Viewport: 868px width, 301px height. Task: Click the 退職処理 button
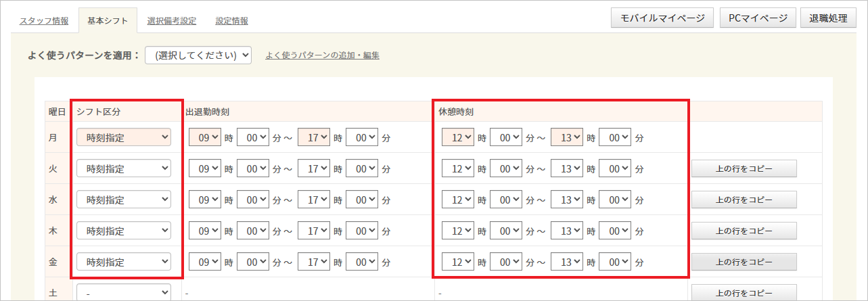click(x=828, y=18)
